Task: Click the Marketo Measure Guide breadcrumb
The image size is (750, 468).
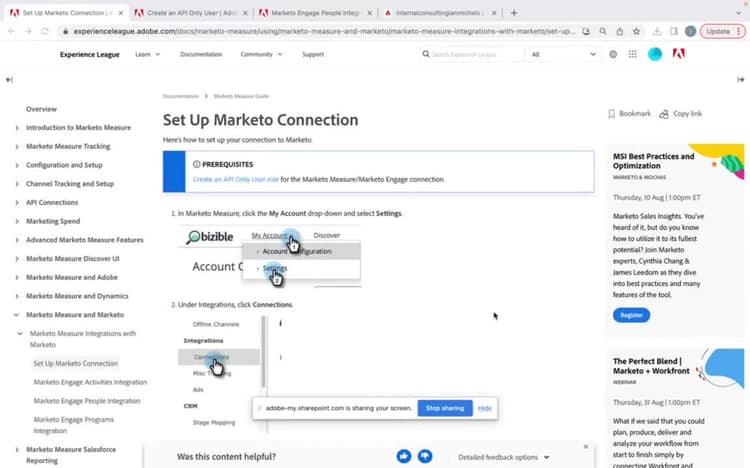Action: pyautogui.click(x=241, y=96)
